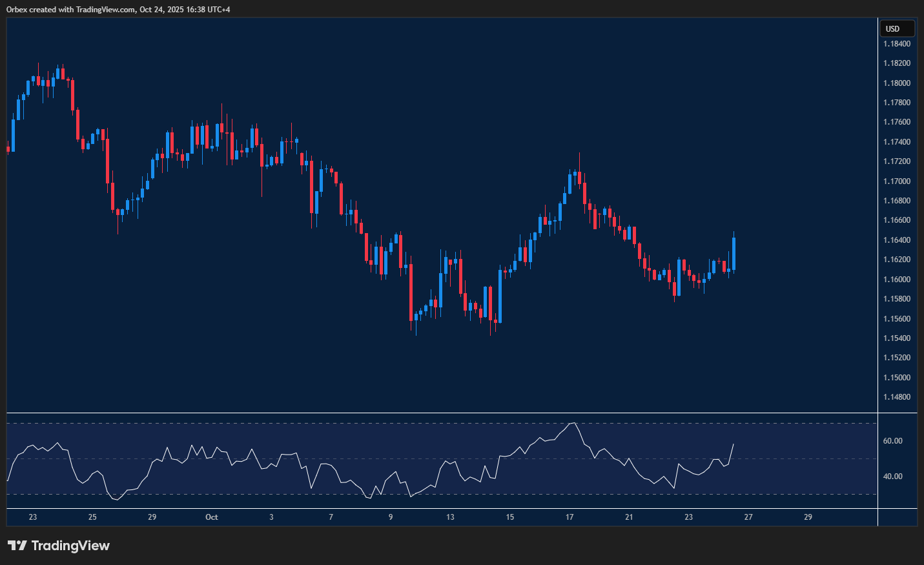This screenshot has height=565, width=924.
Task: Select the 1.16000 price axis label
Action: coord(897,280)
